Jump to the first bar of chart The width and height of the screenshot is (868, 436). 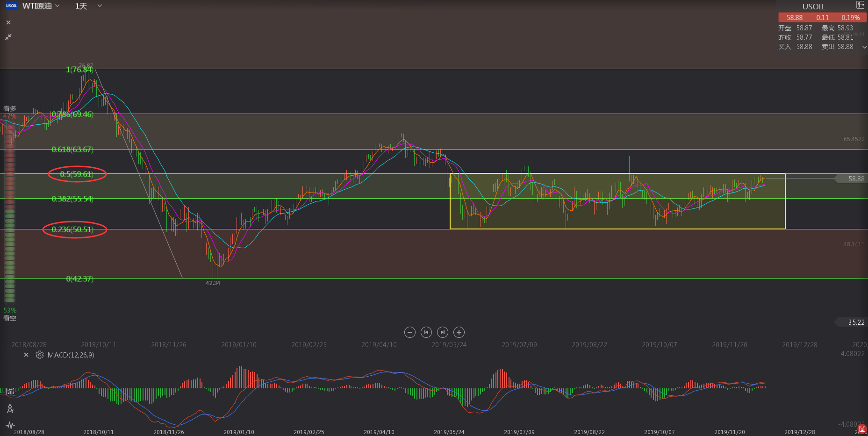(x=426, y=332)
